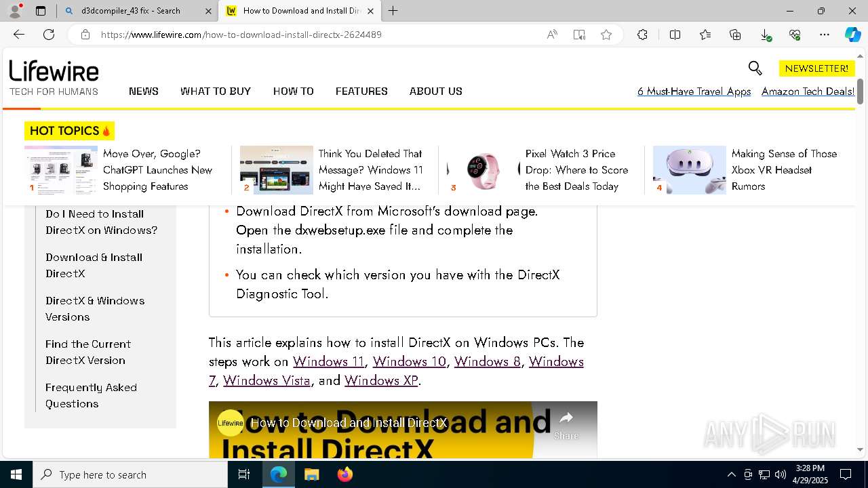Launch Firefox from taskbar
This screenshot has height=488, width=868.
(344, 474)
